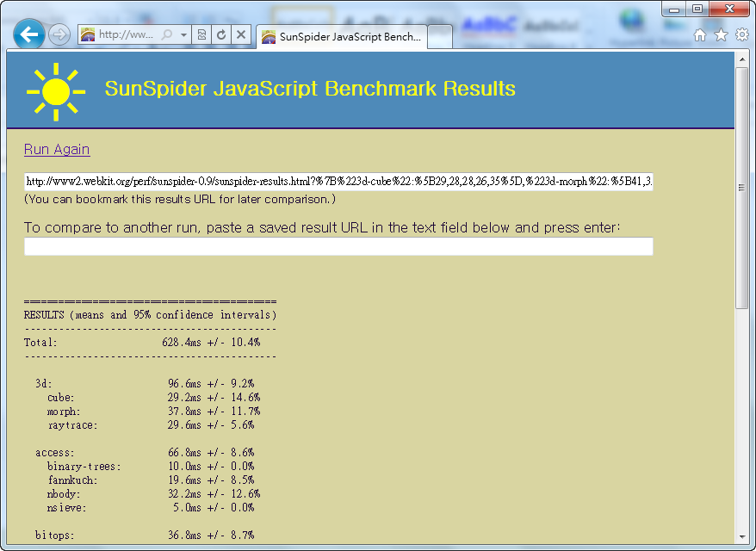This screenshot has width=756, height=551.
Task: Click the yellow sun logo
Action: tap(56, 91)
